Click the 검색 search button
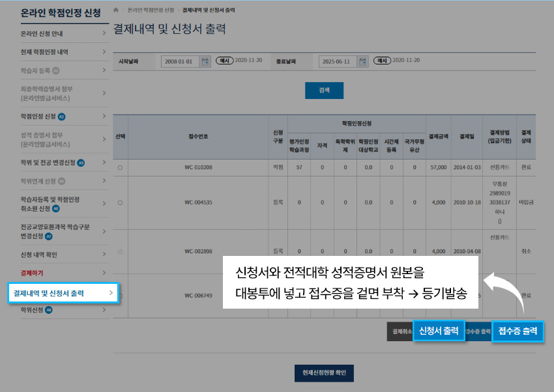 coord(324,91)
